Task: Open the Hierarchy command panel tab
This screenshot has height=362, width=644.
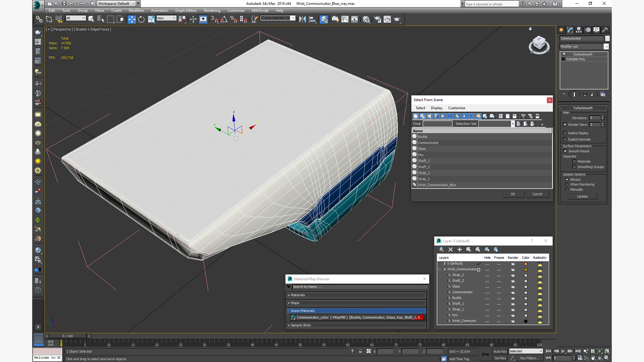Action: 579,30
